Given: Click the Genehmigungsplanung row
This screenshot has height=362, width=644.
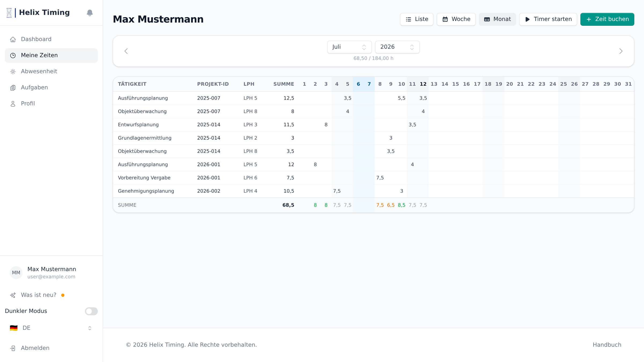Looking at the screenshot, I should click(374, 191).
